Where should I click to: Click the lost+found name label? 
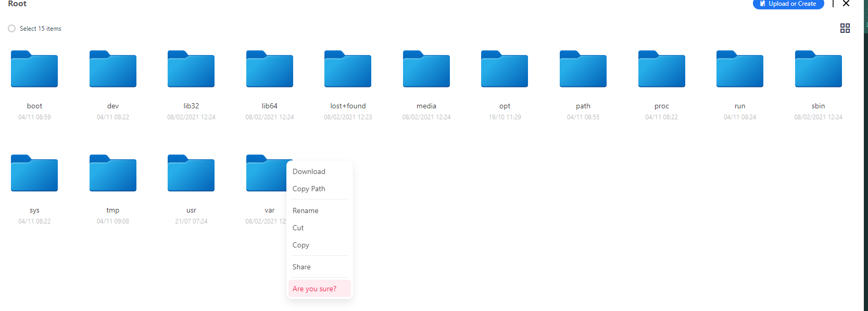tap(348, 106)
